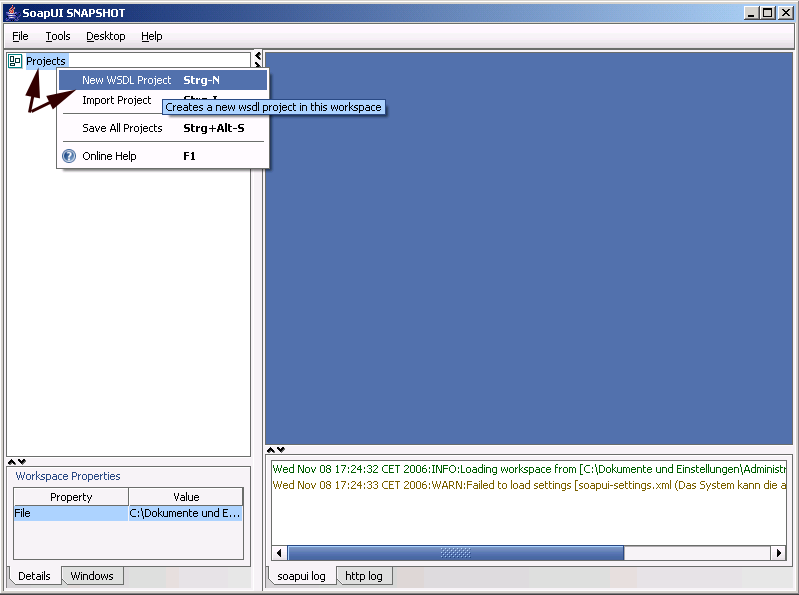Image resolution: width=799 pixels, height=595 pixels.
Task: Collapse navigator using splitter left arrow
Action: 258,56
